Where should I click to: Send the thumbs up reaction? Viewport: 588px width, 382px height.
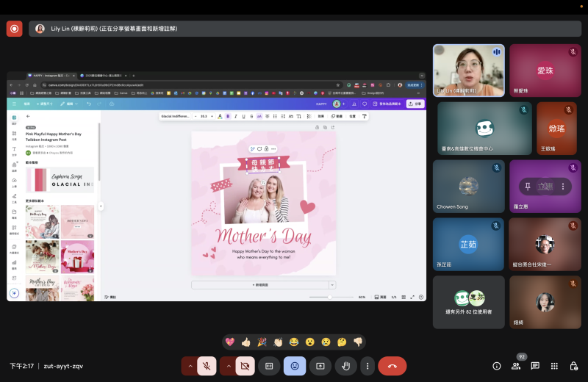tap(246, 342)
